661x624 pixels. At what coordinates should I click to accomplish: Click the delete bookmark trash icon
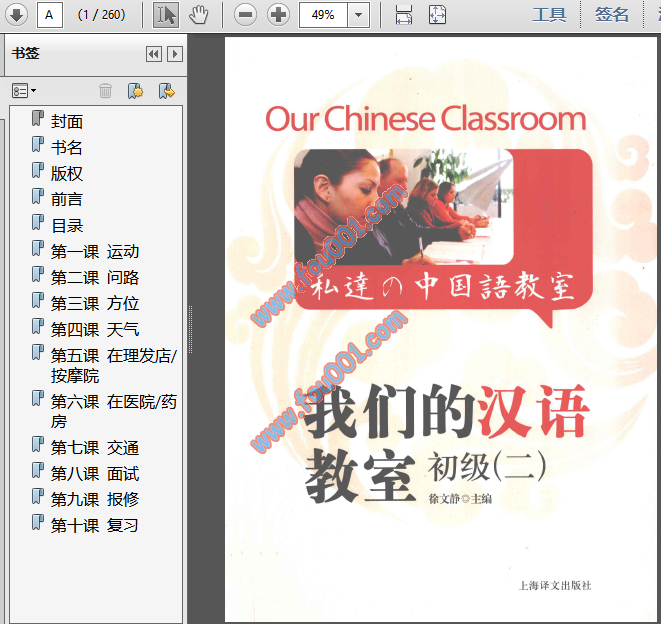pos(105,91)
